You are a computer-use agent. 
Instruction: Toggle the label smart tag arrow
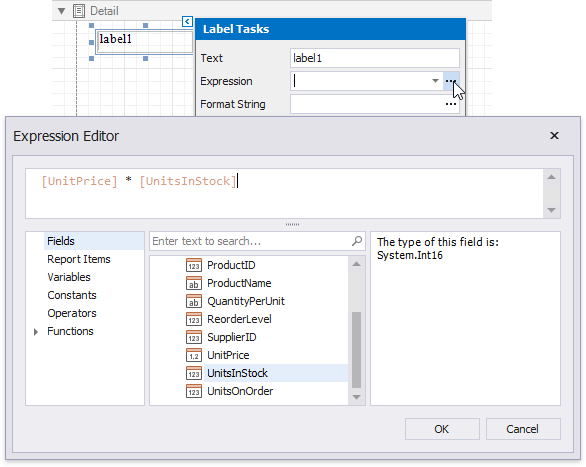coord(187,21)
